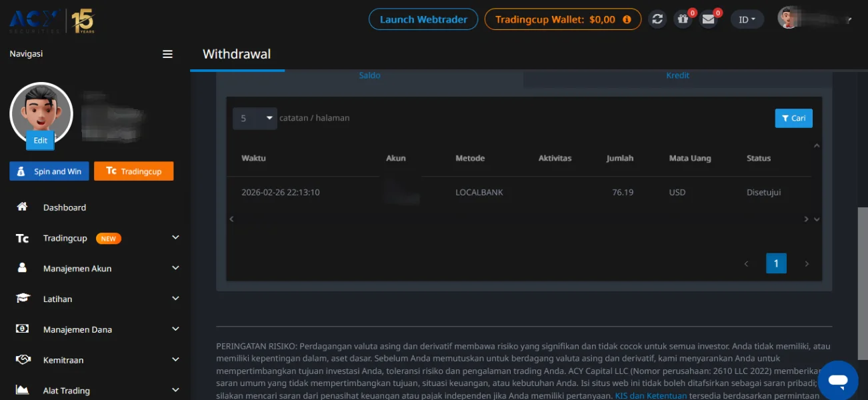Open the ID language dropdown
This screenshot has width=868, height=400.
pyautogui.click(x=747, y=19)
